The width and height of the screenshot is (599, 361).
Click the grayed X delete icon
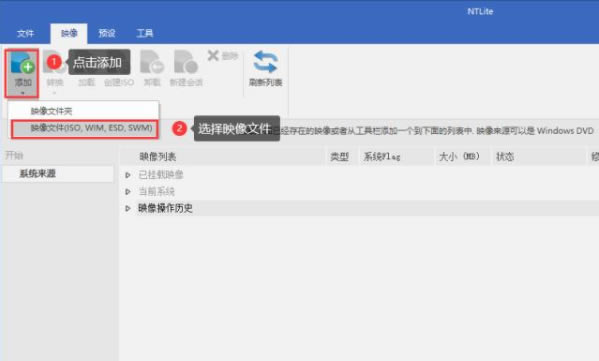click(x=213, y=56)
